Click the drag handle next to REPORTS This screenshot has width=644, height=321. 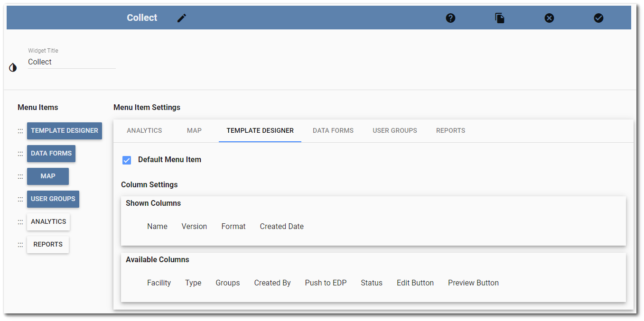(x=20, y=244)
